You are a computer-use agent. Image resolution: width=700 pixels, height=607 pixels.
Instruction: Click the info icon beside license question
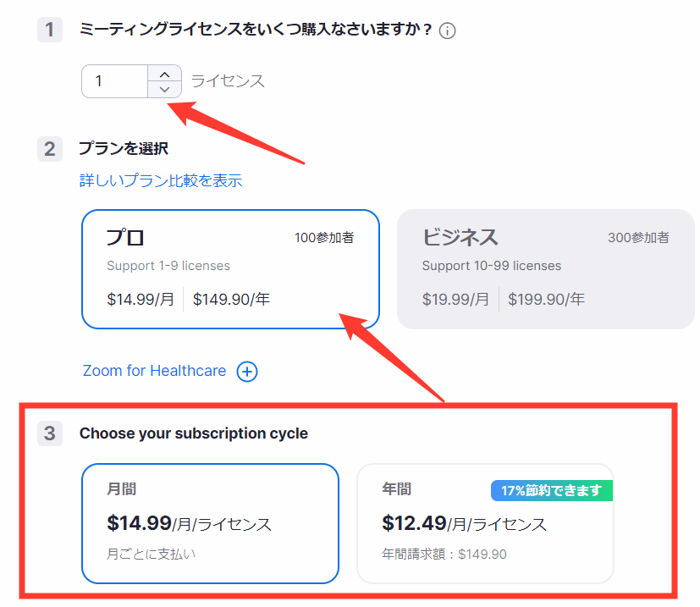tap(448, 31)
